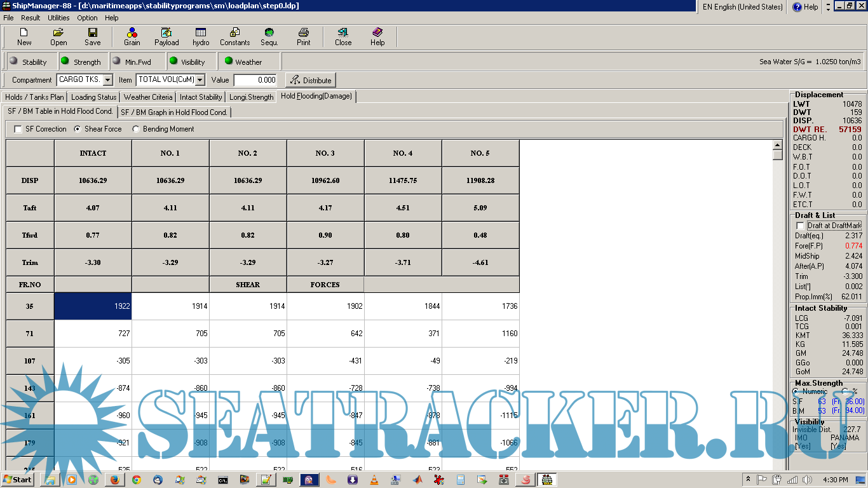
Task: Expand the Compartment CARGO TKS. dropdown
Action: pyautogui.click(x=107, y=80)
